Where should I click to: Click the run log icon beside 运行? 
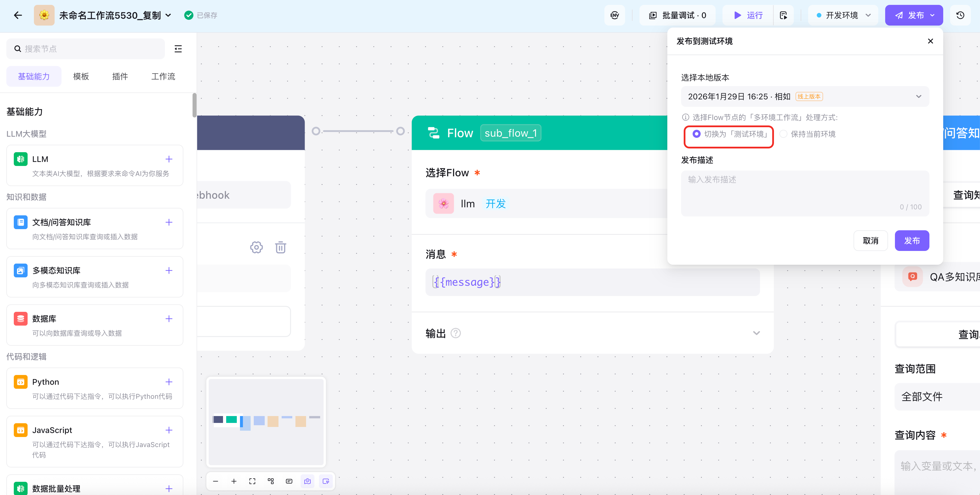coord(783,15)
